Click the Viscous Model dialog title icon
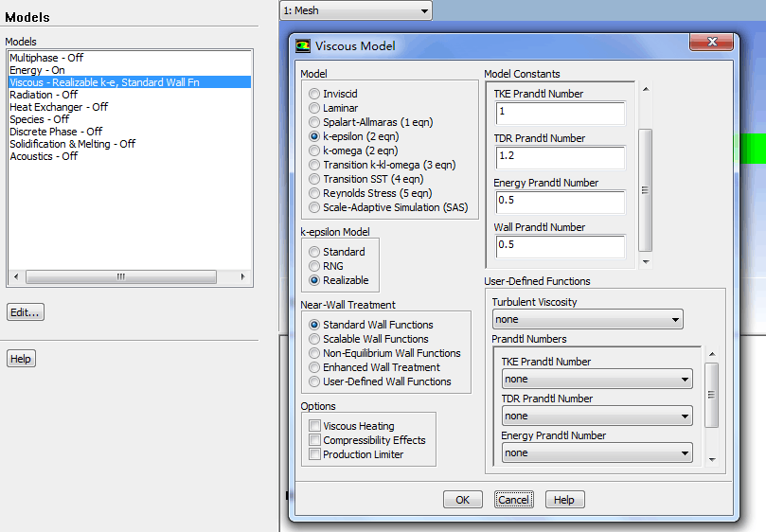This screenshot has width=766, height=532. (x=303, y=45)
